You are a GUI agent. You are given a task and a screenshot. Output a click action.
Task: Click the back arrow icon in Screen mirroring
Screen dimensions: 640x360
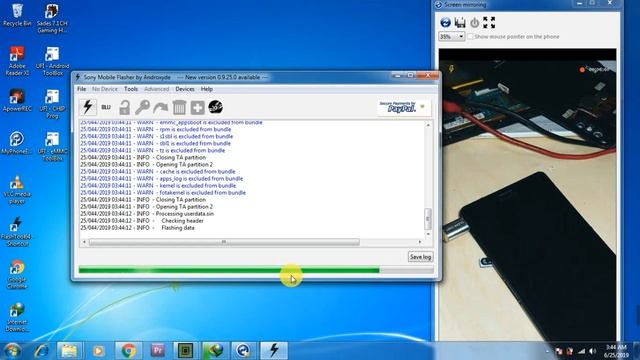[445, 22]
